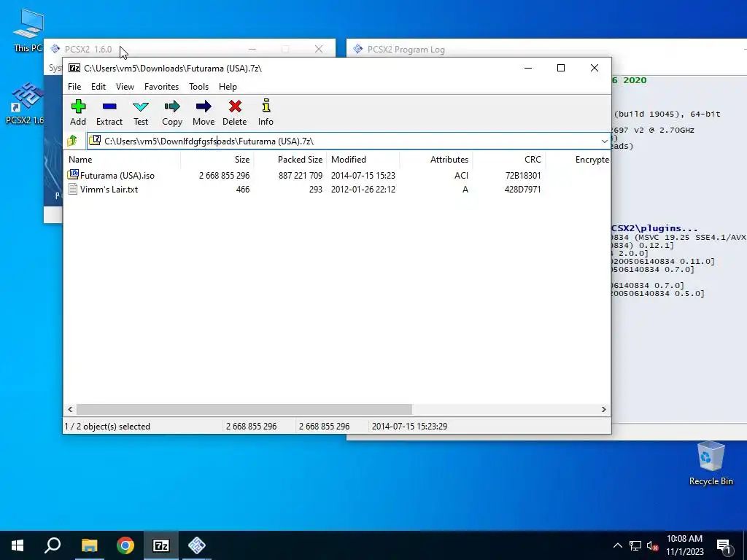Select the Vimm's Lair.txt file name
The height and width of the screenshot is (560, 747).
coord(109,189)
